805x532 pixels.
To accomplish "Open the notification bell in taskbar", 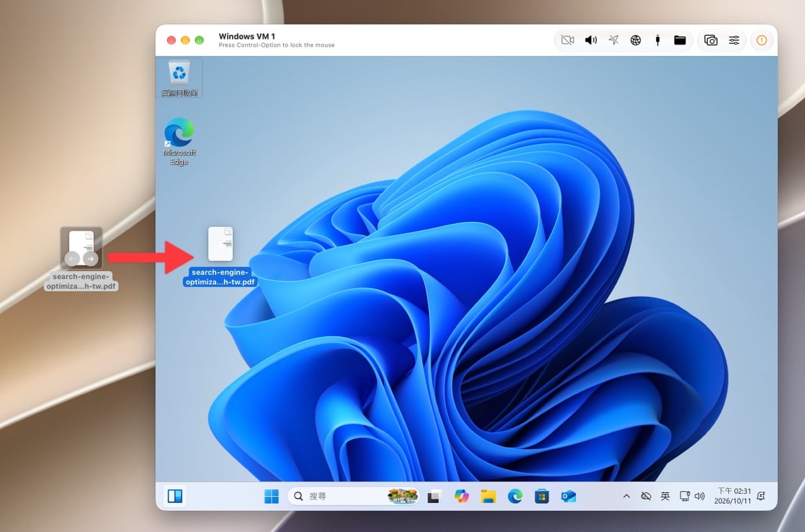I will 762,496.
